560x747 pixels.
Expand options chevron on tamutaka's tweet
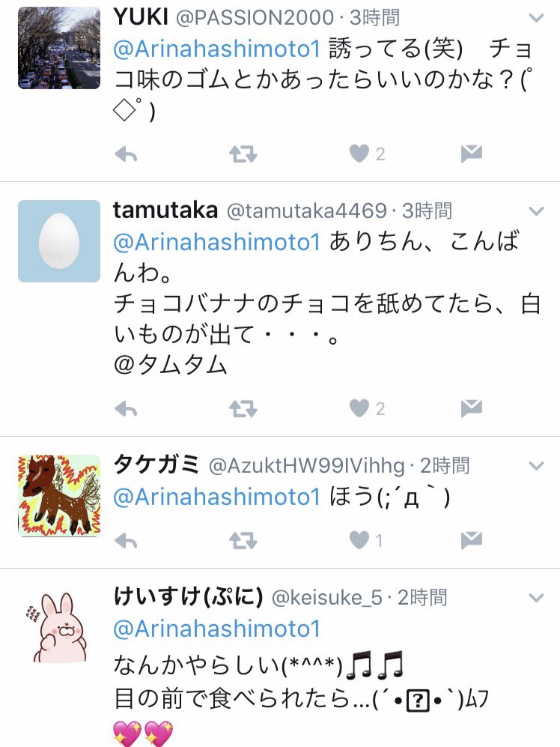pos(536,211)
